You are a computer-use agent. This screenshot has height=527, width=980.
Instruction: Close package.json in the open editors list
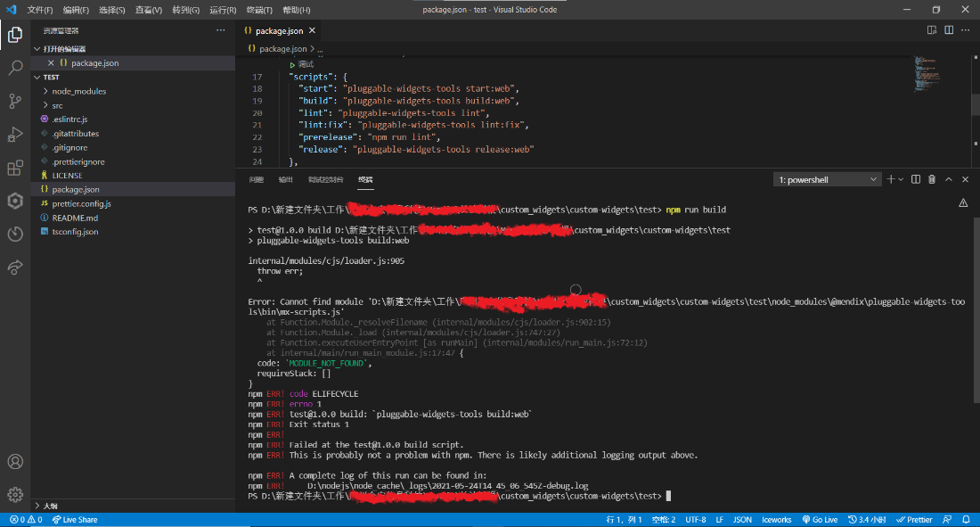(51, 62)
